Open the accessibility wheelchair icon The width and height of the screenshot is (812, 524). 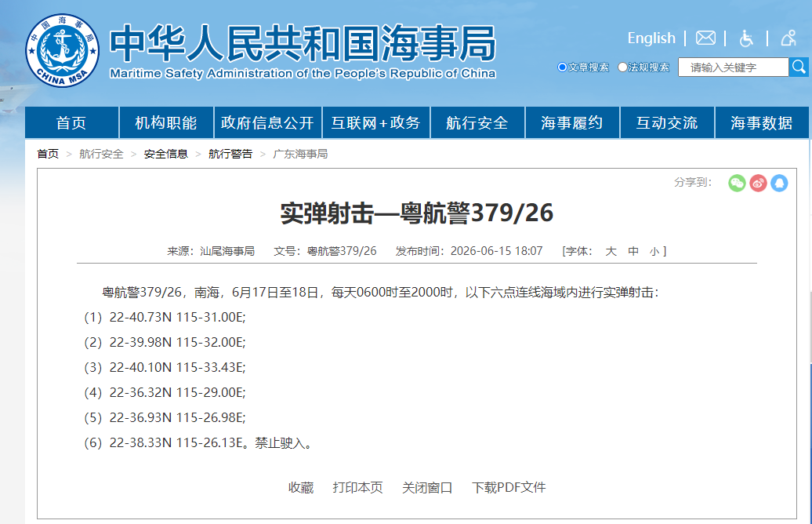746,38
